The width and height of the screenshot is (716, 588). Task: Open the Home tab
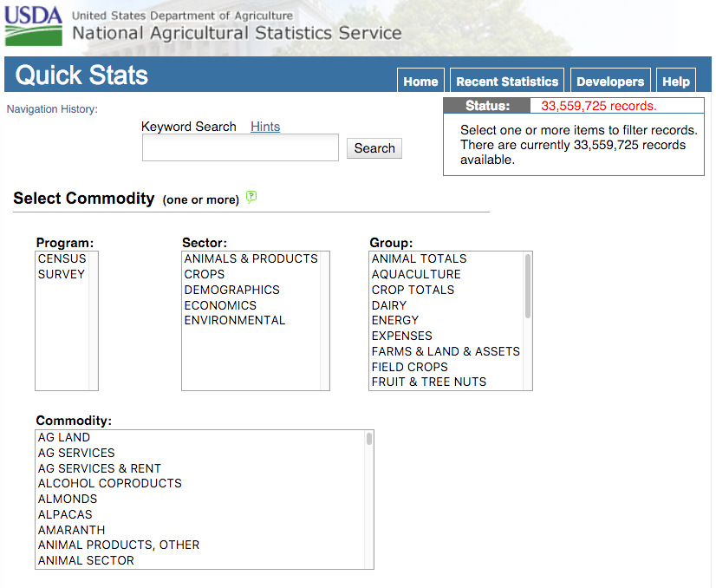[x=420, y=81]
